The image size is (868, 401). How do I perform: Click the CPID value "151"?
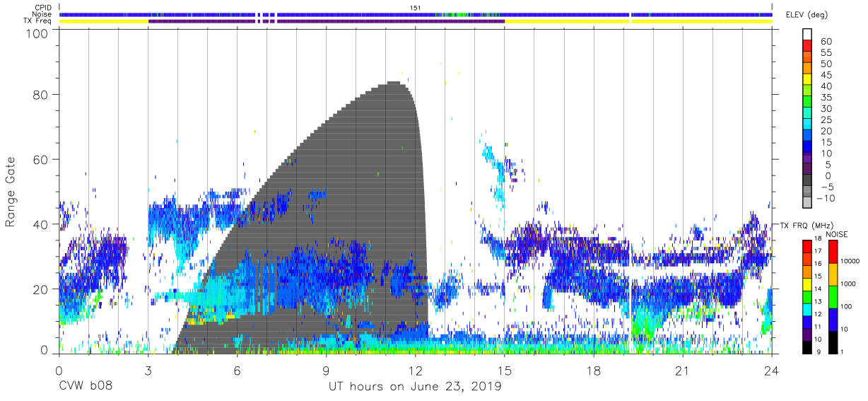(x=416, y=7)
